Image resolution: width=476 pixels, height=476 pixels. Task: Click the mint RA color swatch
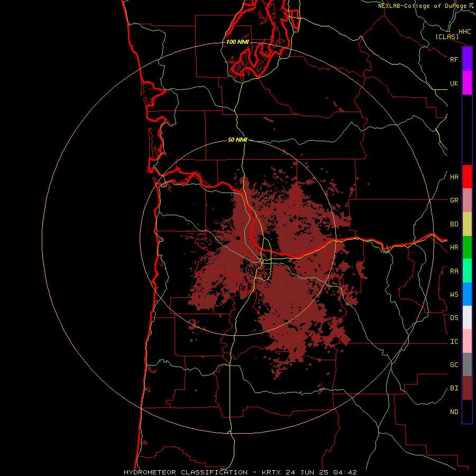[467, 271]
